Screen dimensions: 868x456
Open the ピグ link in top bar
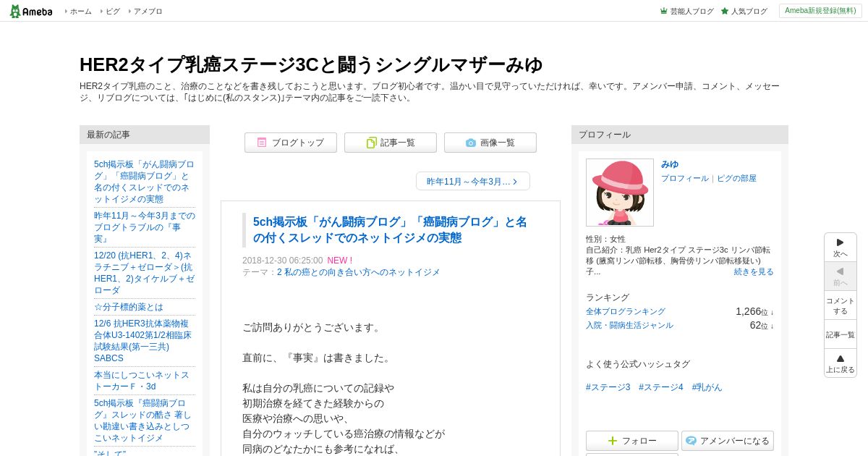(x=113, y=11)
